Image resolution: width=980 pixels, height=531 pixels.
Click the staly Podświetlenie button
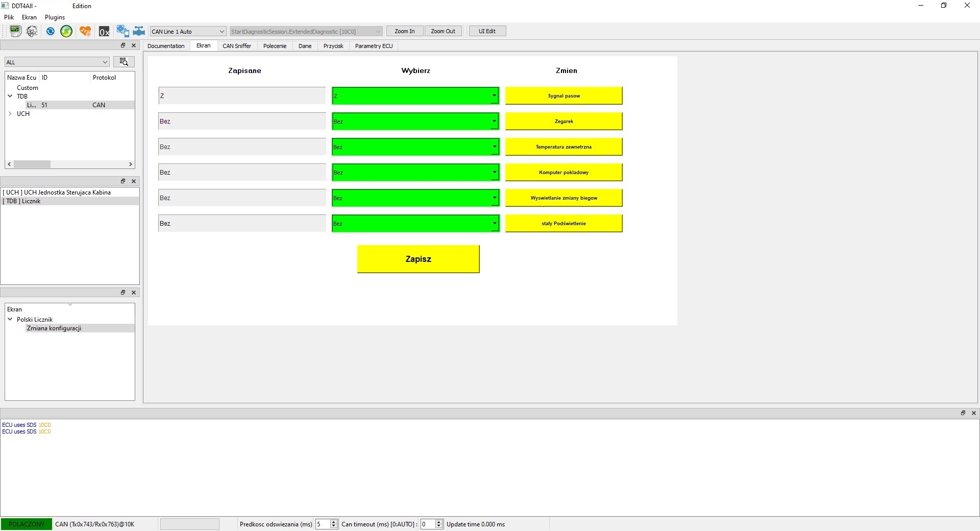click(563, 224)
